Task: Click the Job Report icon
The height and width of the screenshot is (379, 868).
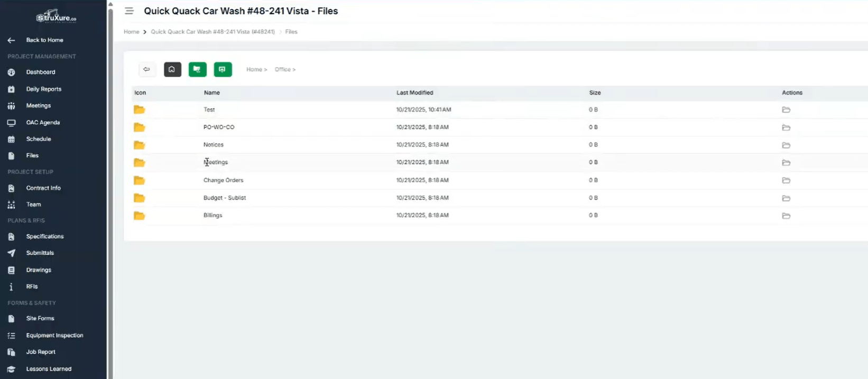Action: 11,352
